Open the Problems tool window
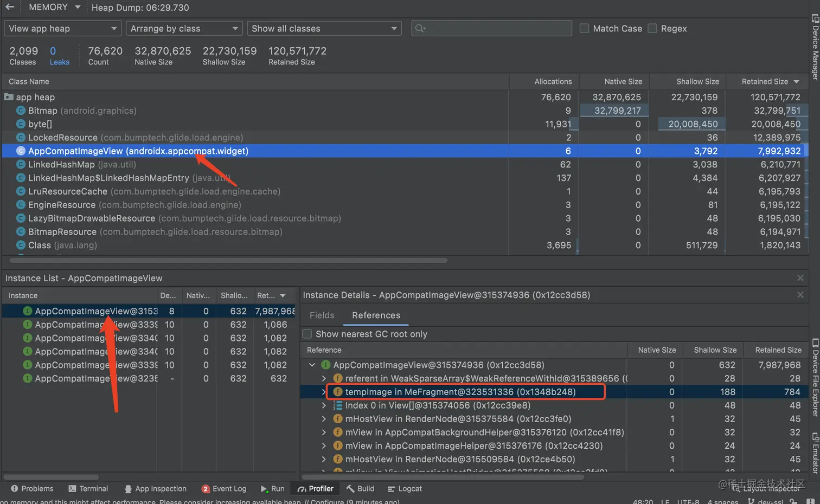 tap(32, 489)
